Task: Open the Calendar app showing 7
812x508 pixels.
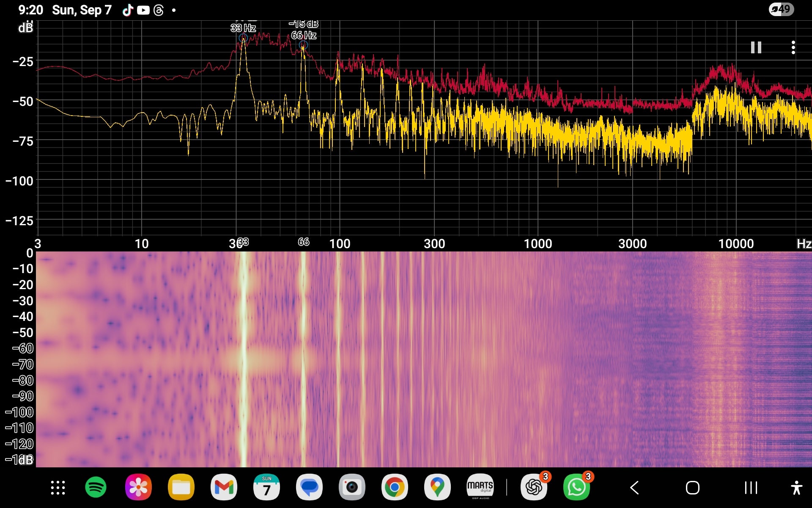Action: click(266, 487)
